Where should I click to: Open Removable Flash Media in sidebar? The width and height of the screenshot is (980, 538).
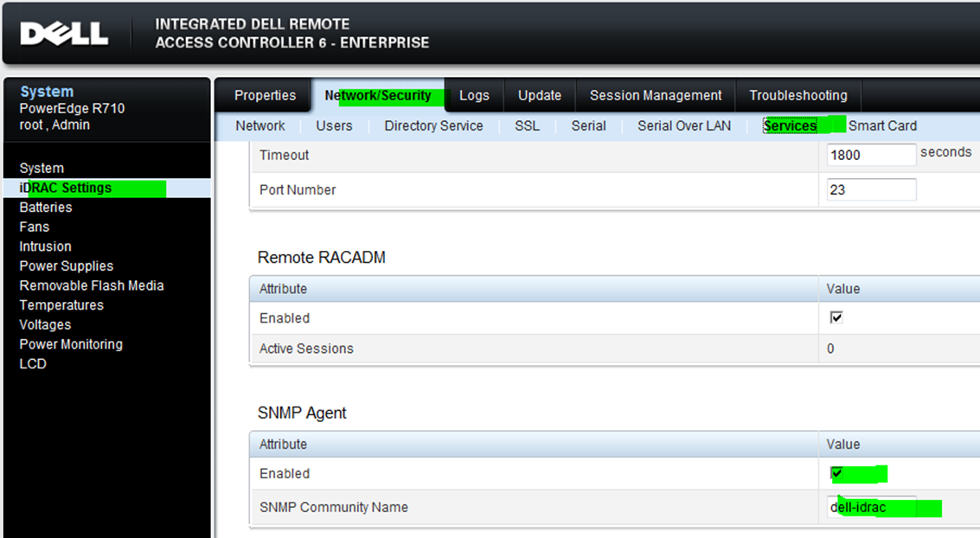tap(91, 285)
